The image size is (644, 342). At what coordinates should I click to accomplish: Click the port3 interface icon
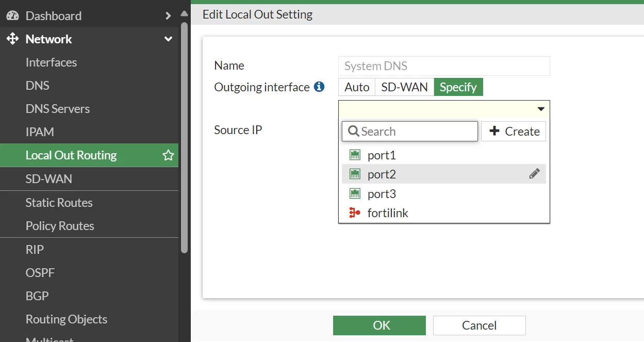tap(355, 193)
